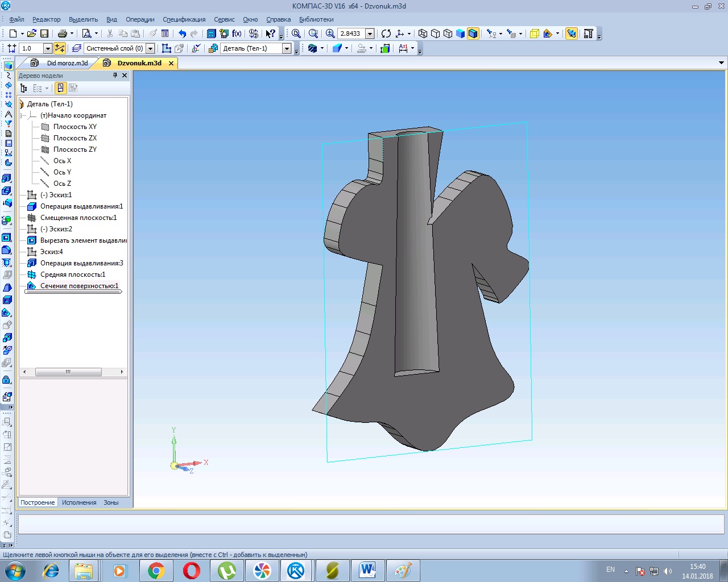Click the Save document icon

[44, 34]
